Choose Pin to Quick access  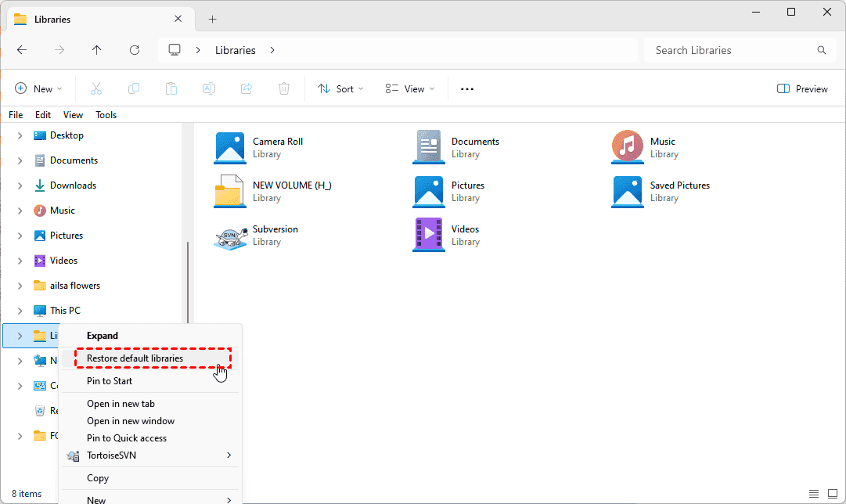[126, 438]
